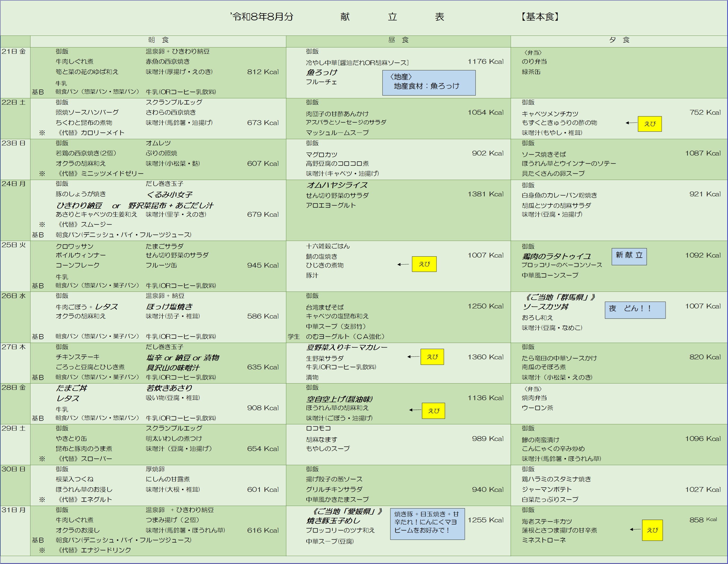This screenshot has height=564, width=728.
Task: Select the blue 新献立 callout box
Action: coord(629,257)
